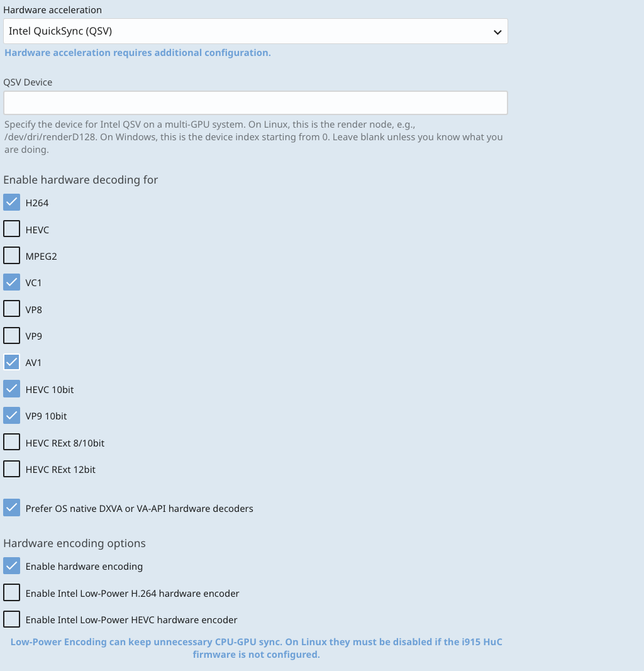Check the MPEG2 decoding box

[12, 256]
